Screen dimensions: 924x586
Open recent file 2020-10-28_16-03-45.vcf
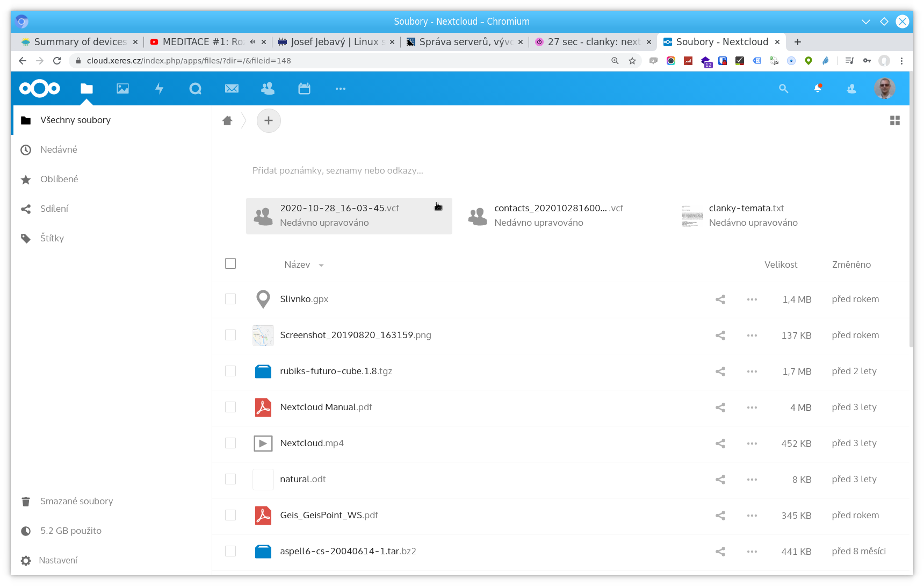click(x=349, y=216)
